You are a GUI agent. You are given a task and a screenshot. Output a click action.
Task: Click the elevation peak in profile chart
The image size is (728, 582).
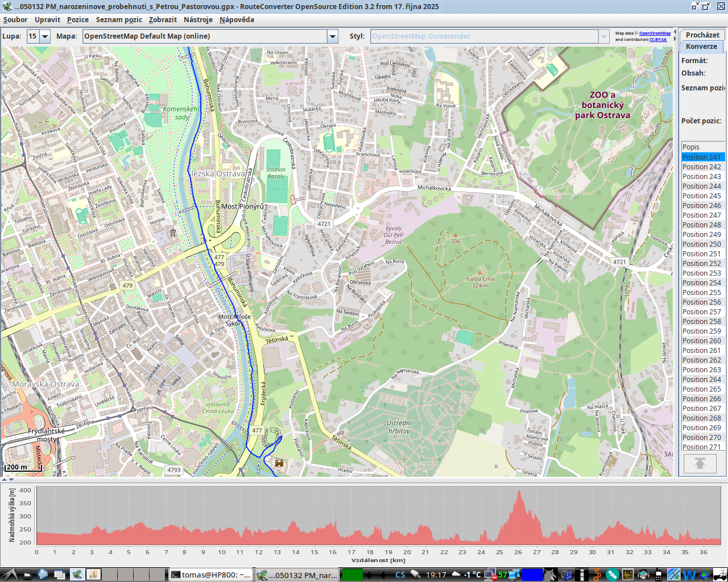coord(518,491)
